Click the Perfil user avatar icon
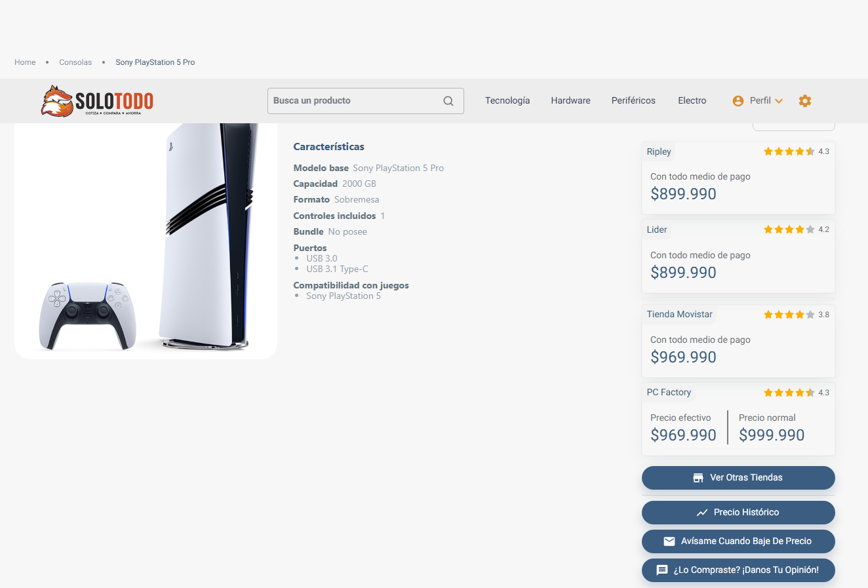Viewport: 868px width, 588px height. tap(738, 101)
